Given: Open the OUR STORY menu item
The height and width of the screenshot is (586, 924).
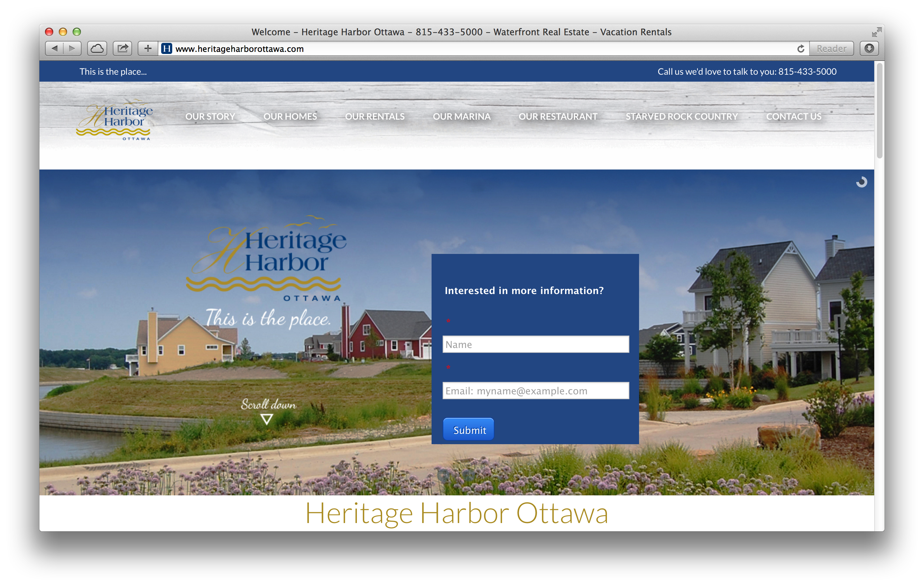Looking at the screenshot, I should click(210, 116).
